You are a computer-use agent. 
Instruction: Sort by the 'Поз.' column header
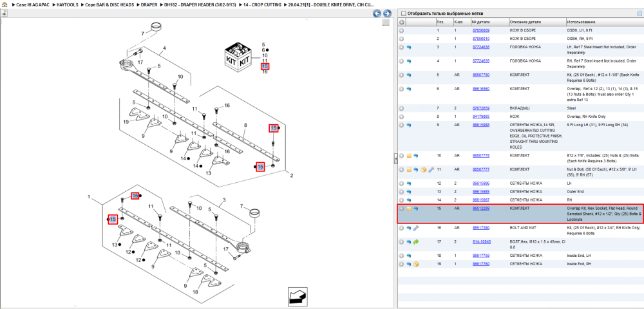point(444,22)
